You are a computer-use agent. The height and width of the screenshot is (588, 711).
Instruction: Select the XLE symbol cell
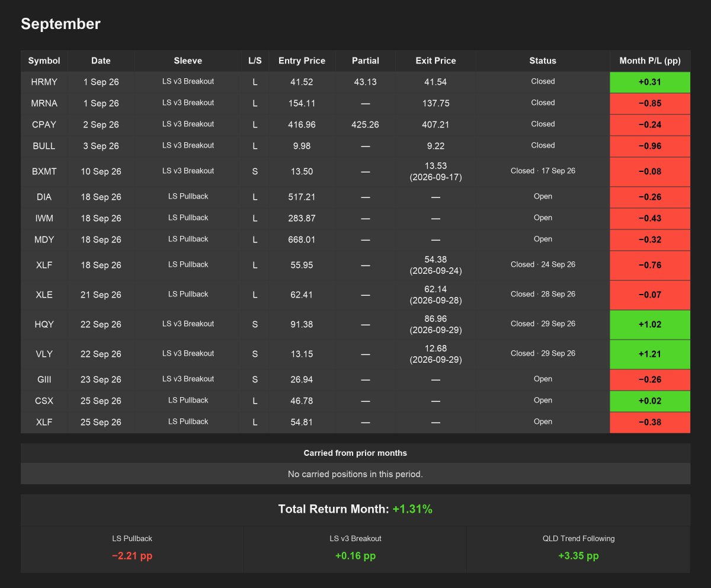click(x=44, y=295)
